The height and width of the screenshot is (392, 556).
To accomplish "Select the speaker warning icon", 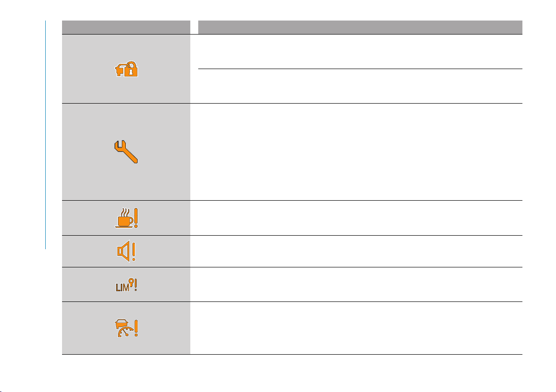I will pyautogui.click(x=123, y=252).
